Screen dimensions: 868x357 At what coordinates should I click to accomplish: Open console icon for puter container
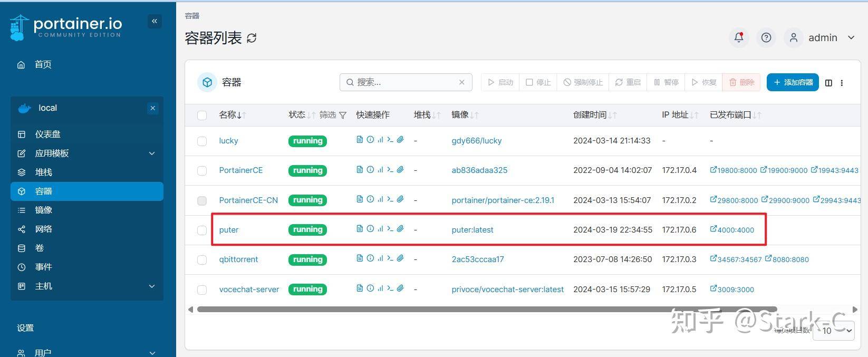390,228
